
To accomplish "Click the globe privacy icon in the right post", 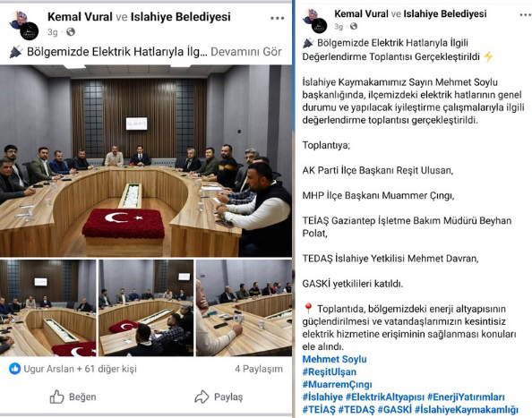I will [354, 26].
